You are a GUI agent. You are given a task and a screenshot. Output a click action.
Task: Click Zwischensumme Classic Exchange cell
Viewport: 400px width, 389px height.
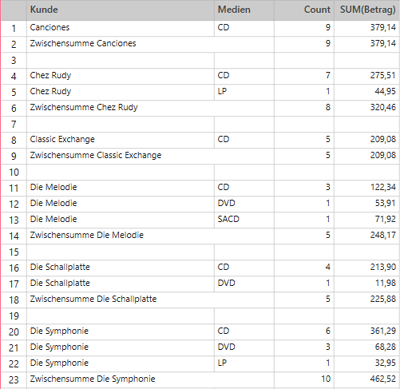pos(150,156)
